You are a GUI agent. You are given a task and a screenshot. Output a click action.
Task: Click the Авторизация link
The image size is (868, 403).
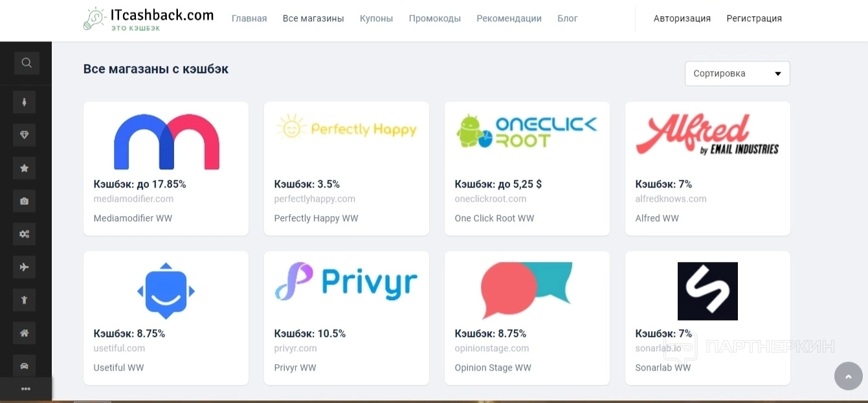coord(682,19)
